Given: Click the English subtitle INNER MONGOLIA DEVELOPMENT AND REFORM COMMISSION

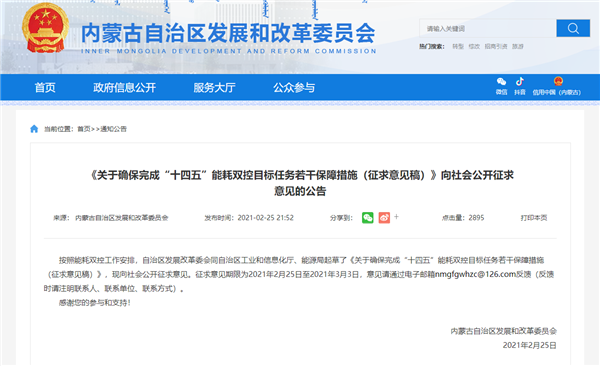Looking at the screenshot, I should (x=229, y=51).
